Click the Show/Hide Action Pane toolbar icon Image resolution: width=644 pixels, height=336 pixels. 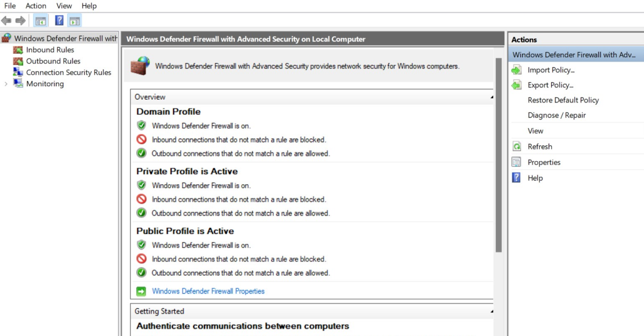[x=75, y=20]
